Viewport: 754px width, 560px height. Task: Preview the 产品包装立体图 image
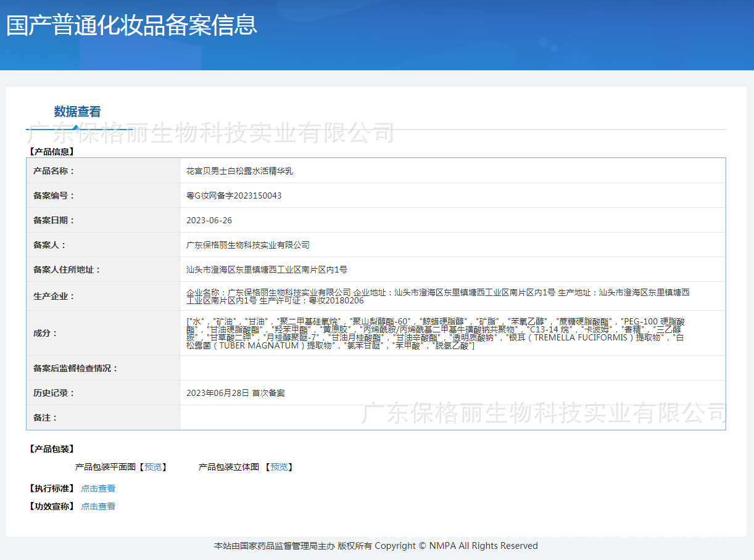[x=278, y=467]
